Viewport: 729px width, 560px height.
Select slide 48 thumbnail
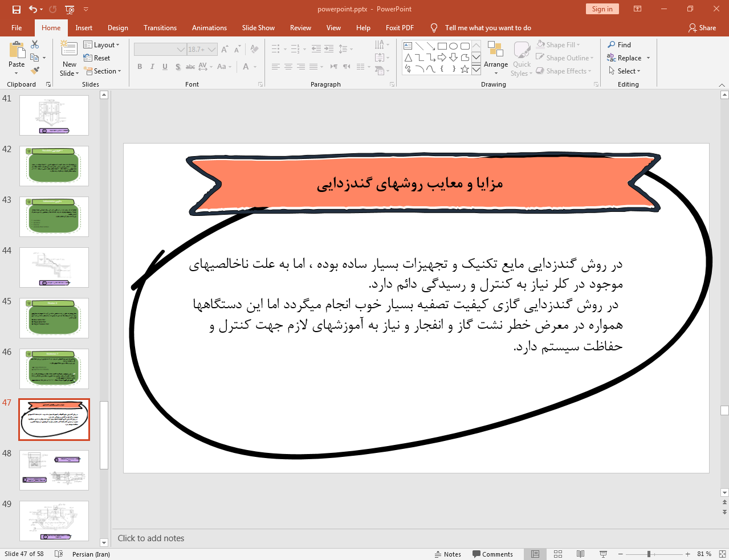pos(54,470)
